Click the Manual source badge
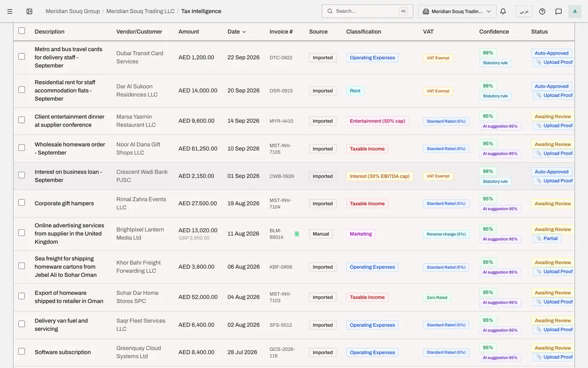 pyautogui.click(x=321, y=234)
